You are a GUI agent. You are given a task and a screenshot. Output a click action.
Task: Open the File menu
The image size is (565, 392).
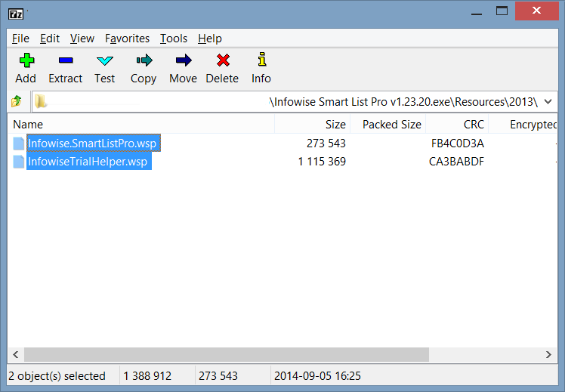click(20, 39)
